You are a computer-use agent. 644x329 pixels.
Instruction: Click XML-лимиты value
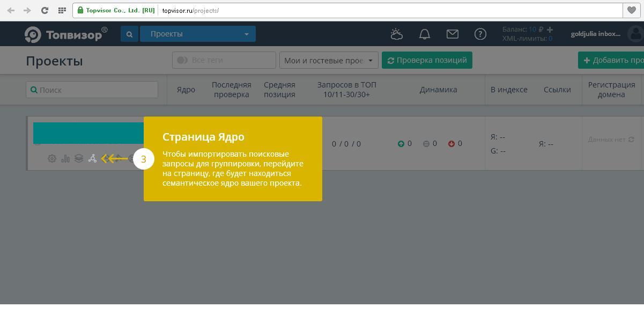(x=550, y=39)
